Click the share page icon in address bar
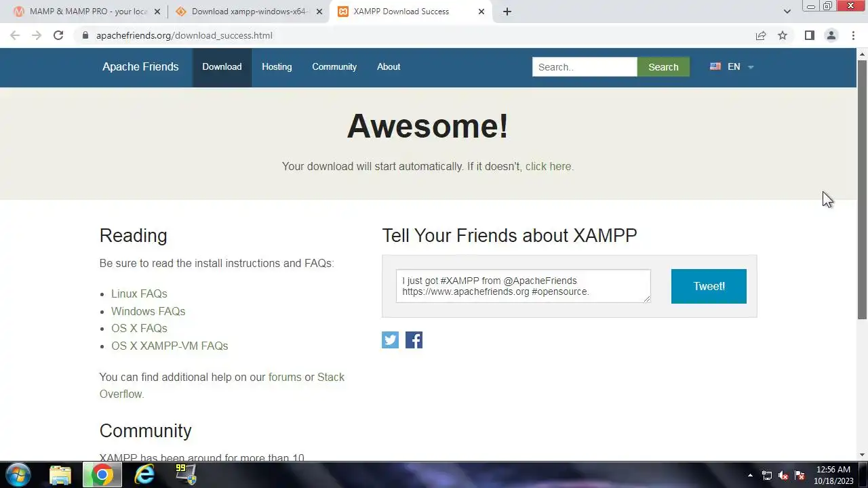The width and height of the screenshot is (868, 488). 761,35
